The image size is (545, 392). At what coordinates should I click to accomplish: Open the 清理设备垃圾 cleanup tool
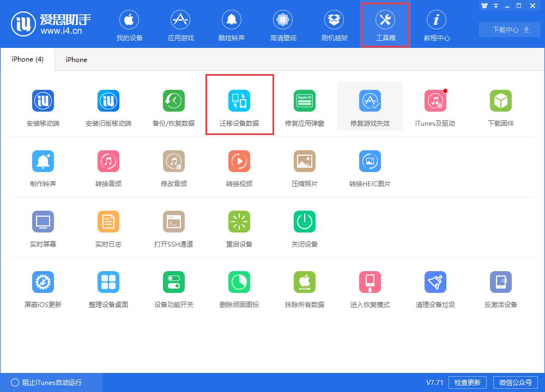(x=435, y=287)
